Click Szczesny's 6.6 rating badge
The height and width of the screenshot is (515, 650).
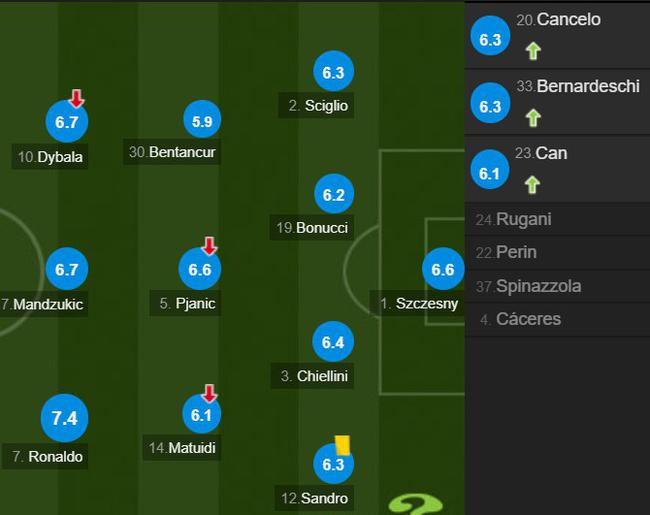442,269
